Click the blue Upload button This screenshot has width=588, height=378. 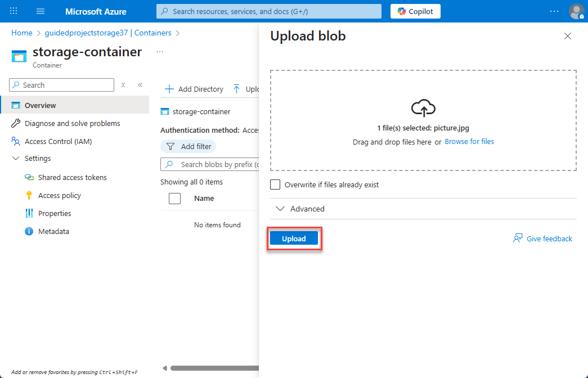pos(294,238)
